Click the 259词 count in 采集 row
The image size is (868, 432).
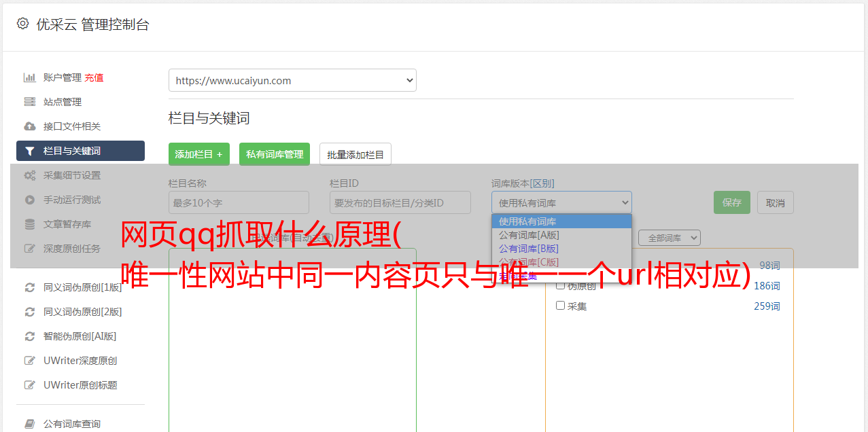[x=767, y=306]
